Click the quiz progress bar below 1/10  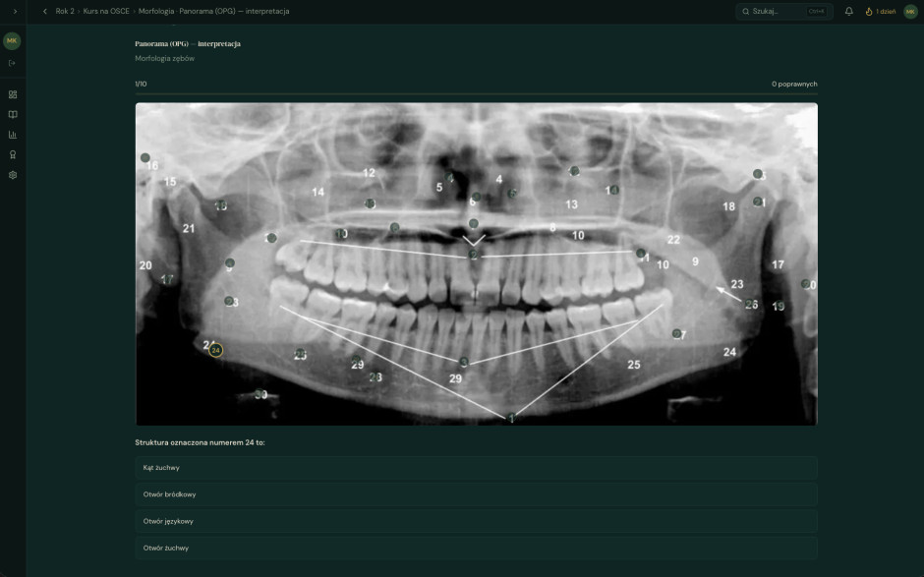coord(476,94)
